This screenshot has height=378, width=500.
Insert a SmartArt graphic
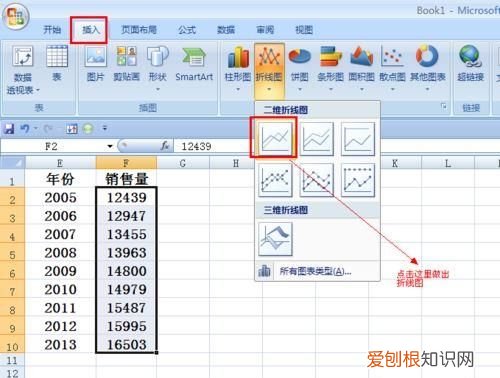pos(194,64)
